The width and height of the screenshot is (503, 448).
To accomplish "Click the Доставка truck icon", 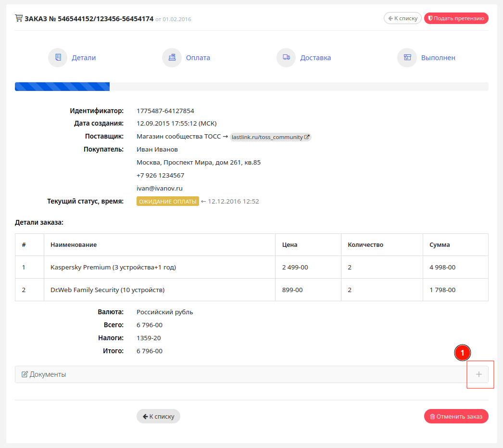I will (x=286, y=57).
